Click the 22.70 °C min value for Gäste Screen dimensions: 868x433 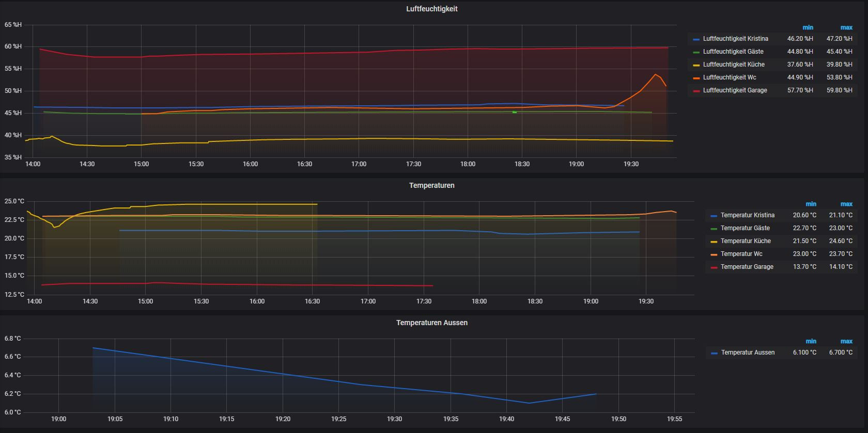805,228
